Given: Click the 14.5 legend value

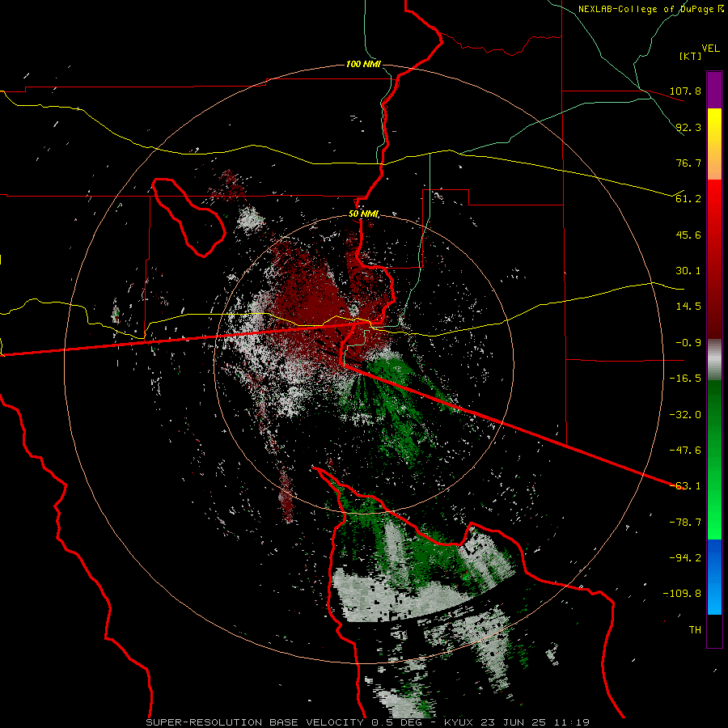Looking at the screenshot, I should click(688, 307).
